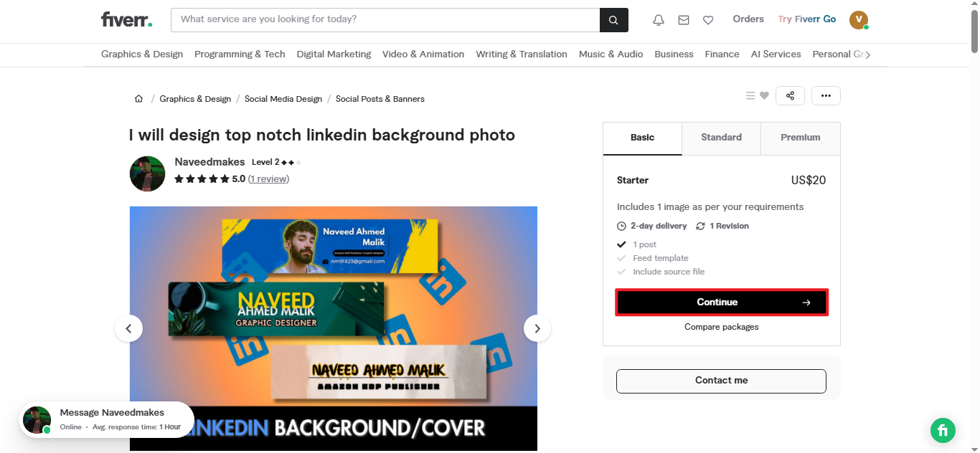The height and width of the screenshot is (453, 980).
Task: Click the Continue button
Action: (721, 302)
